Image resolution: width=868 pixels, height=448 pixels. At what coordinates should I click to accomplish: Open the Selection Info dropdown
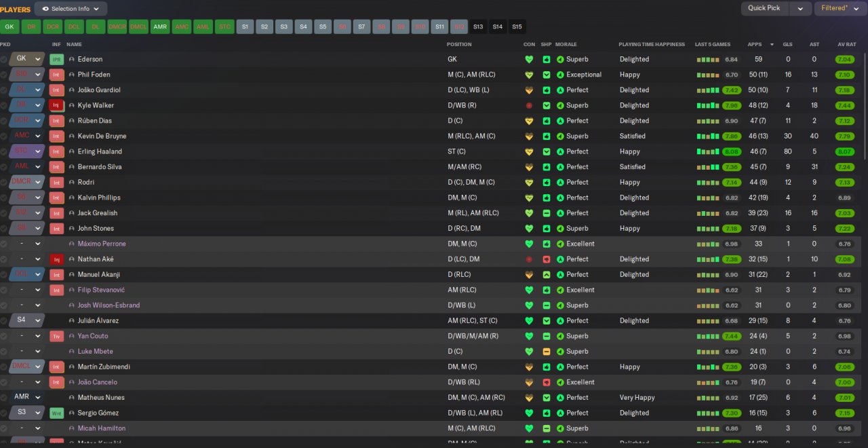(x=71, y=9)
